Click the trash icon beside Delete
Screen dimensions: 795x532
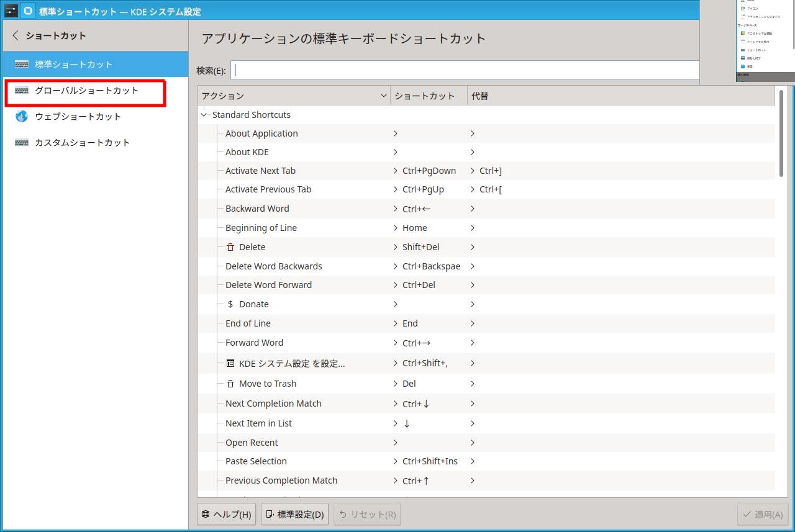[230, 247]
